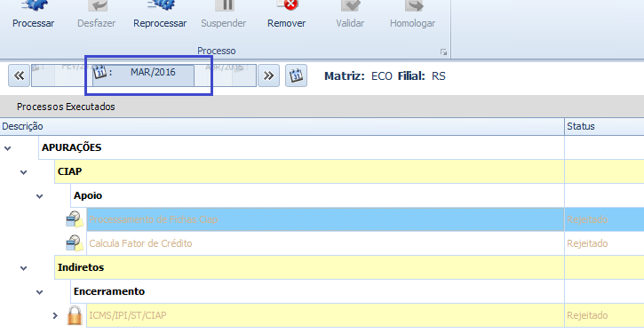Click the Suspender pause icon
Image resolution: width=644 pixels, height=333 pixels.
(224, 5)
